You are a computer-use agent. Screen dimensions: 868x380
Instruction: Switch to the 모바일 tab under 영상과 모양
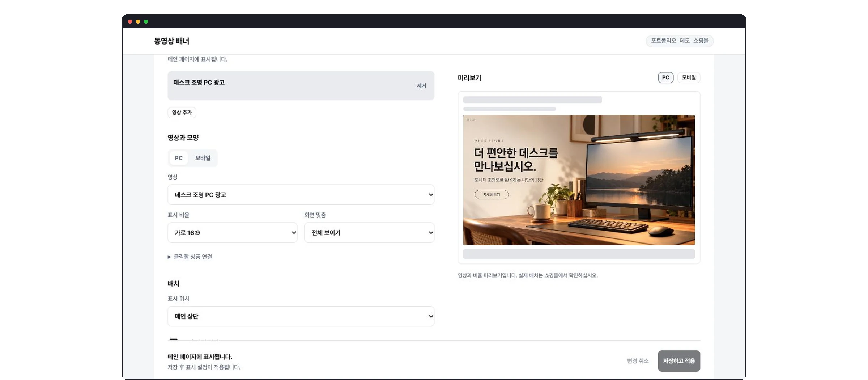(x=203, y=158)
